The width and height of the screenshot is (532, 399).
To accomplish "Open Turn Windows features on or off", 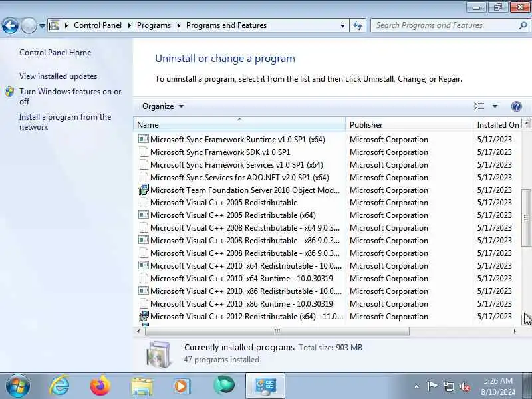I will coord(70,96).
